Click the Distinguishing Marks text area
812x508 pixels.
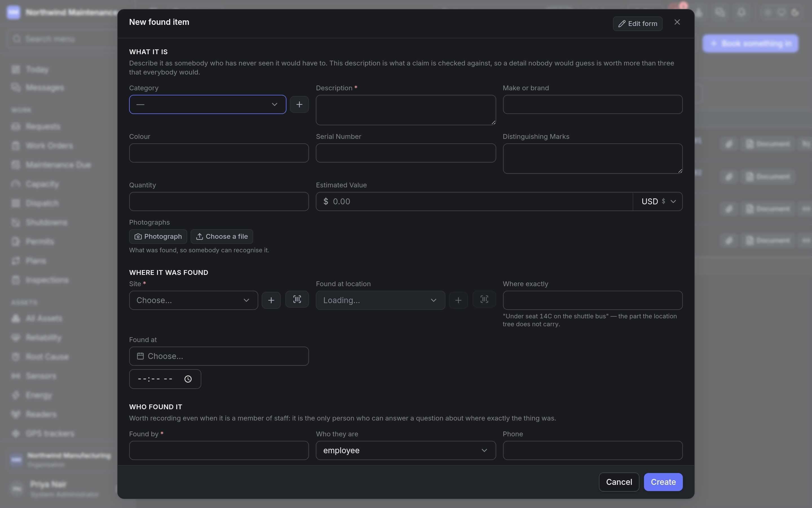(x=593, y=159)
